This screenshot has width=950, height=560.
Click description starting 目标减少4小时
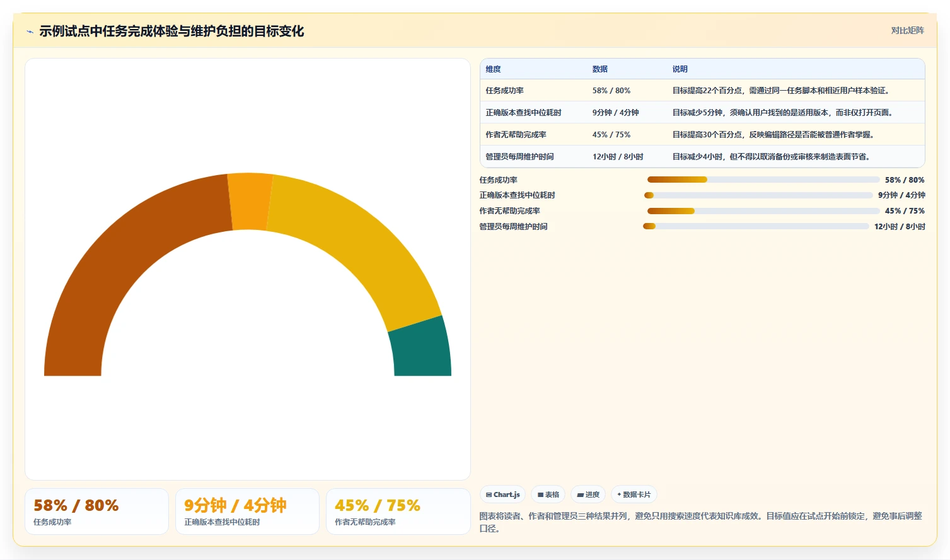tap(771, 157)
